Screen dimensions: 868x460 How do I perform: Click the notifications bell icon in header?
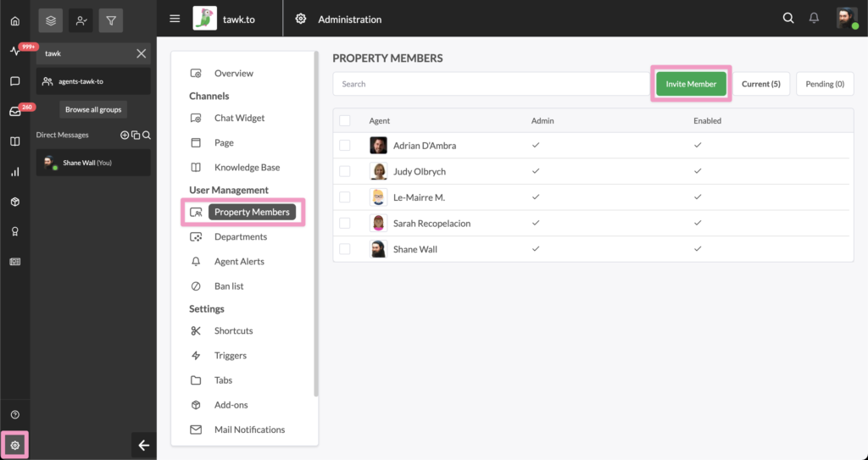[x=814, y=19]
